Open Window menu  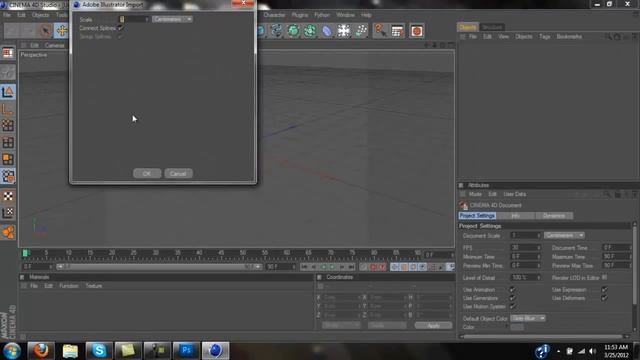point(345,15)
